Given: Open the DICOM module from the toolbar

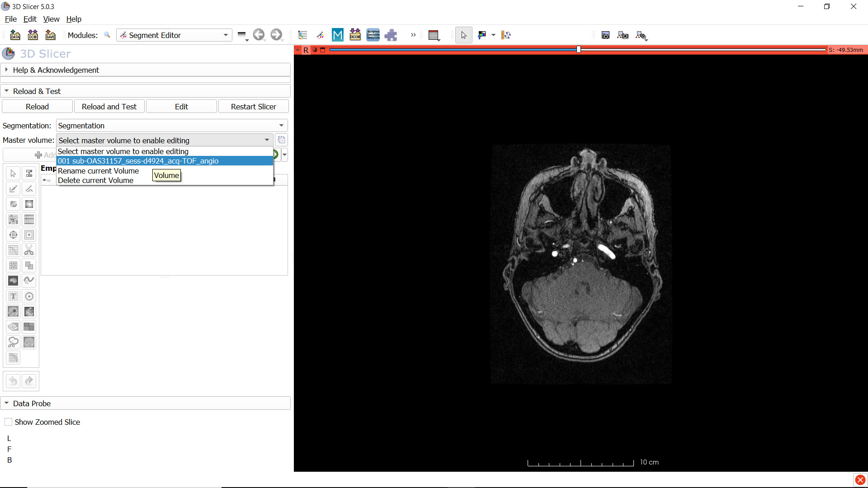Looking at the screenshot, I should [x=355, y=35].
